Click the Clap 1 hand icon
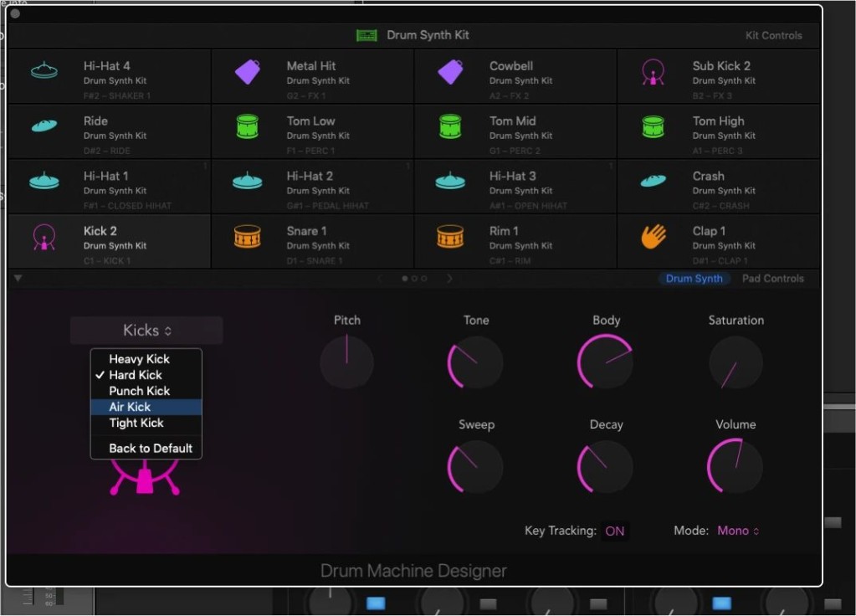This screenshot has width=856, height=616. pyautogui.click(x=654, y=237)
